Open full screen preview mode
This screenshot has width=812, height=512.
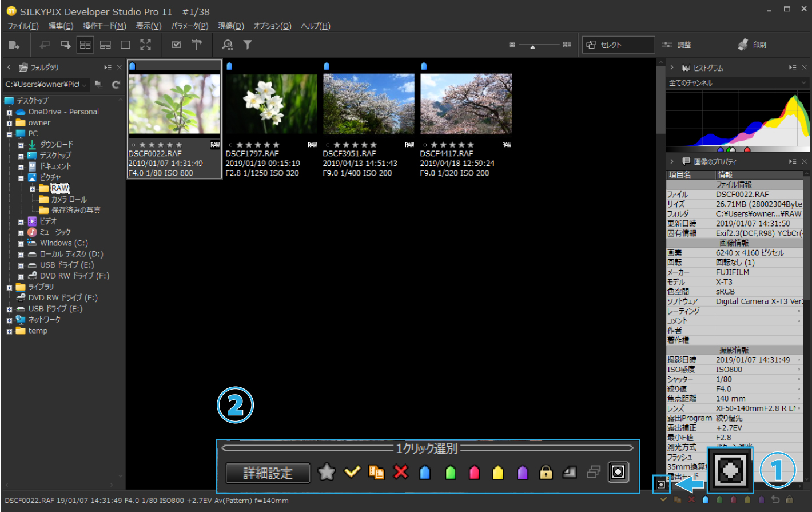click(x=146, y=45)
